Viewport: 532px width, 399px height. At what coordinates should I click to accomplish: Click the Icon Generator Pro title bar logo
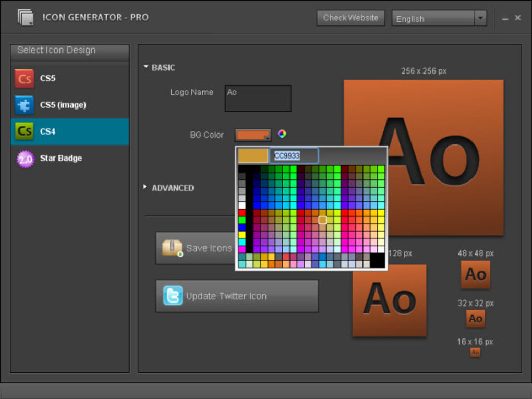point(25,17)
